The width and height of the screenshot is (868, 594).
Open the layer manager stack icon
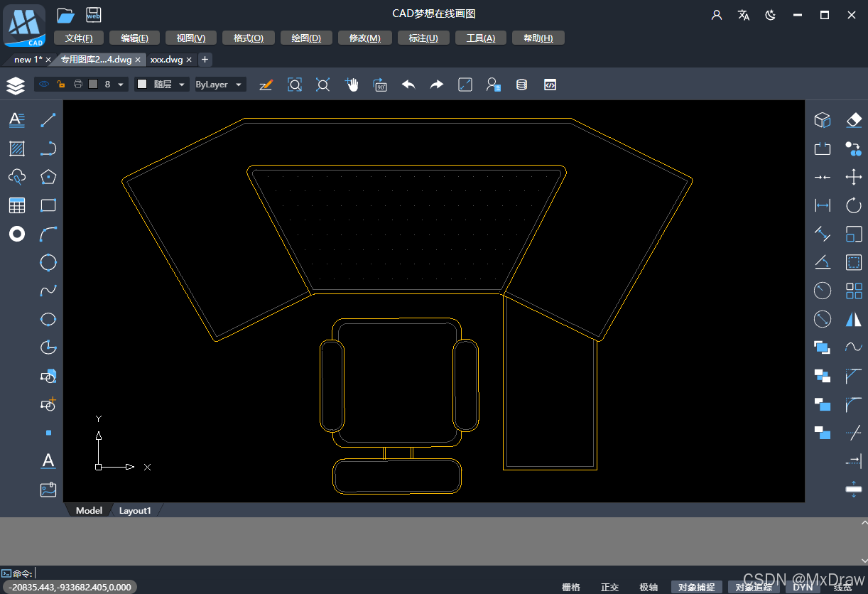[15, 85]
